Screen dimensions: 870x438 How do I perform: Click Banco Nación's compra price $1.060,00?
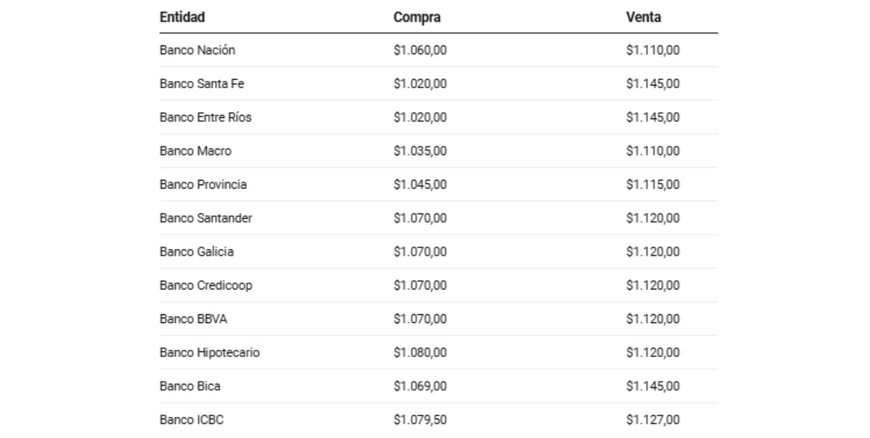(420, 50)
